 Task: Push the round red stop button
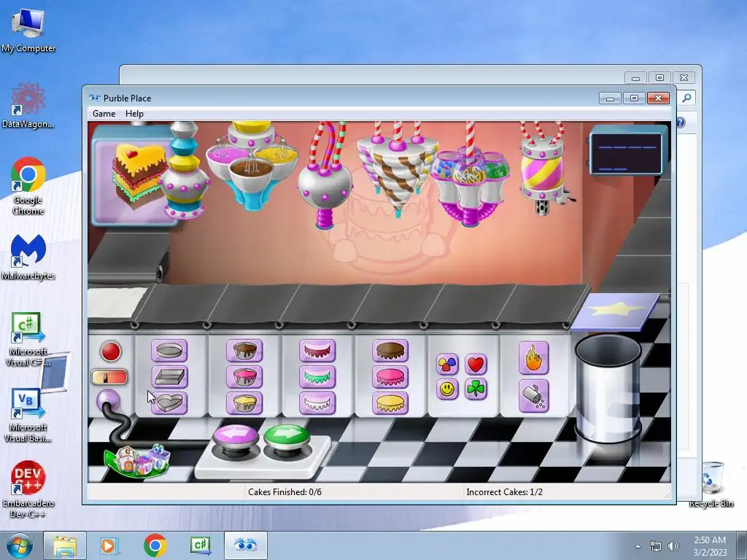(x=111, y=352)
